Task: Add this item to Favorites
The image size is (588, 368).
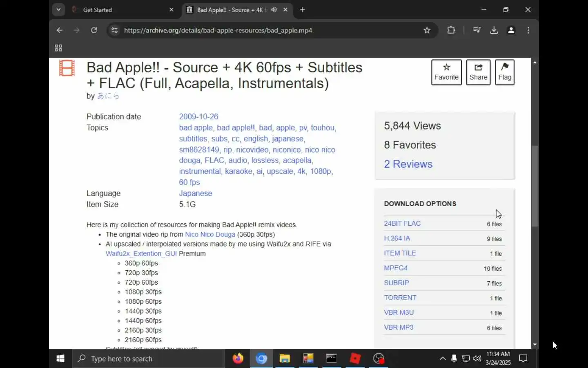Action: 446,72
